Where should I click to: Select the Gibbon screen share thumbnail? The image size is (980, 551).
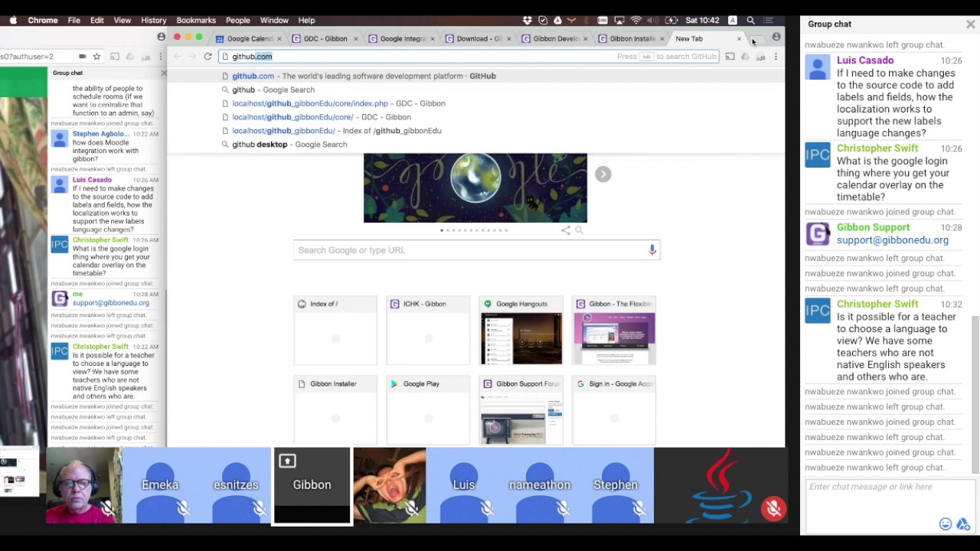[x=312, y=485]
